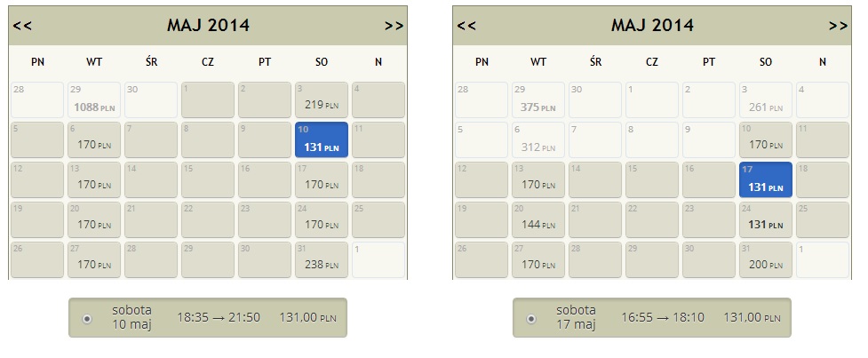Screen dimensions: 868x358
Task: Choose May 31 priced 238 PLN
Action: [322, 259]
